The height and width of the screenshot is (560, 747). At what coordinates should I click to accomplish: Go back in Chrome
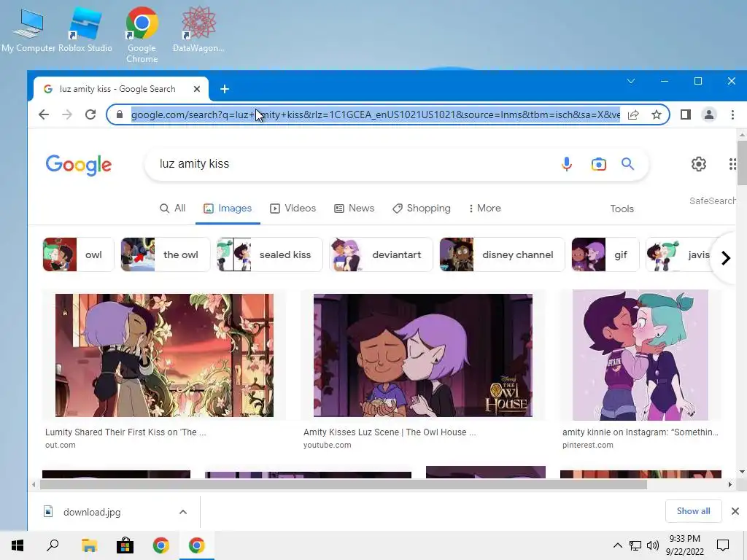(44, 114)
